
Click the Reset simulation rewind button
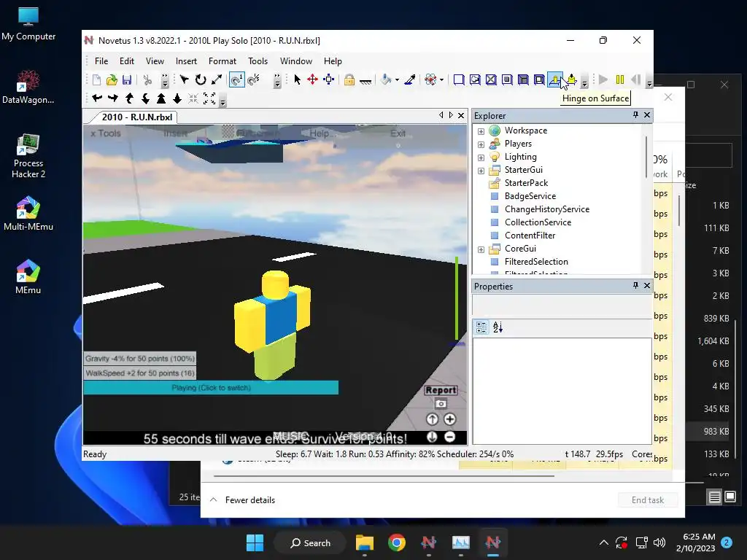point(636,79)
